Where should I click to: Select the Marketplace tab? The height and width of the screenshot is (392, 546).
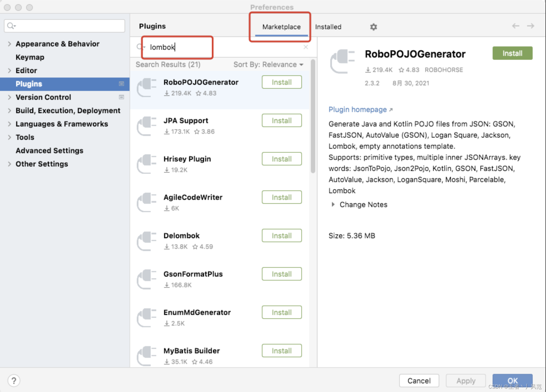click(x=281, y=26)
